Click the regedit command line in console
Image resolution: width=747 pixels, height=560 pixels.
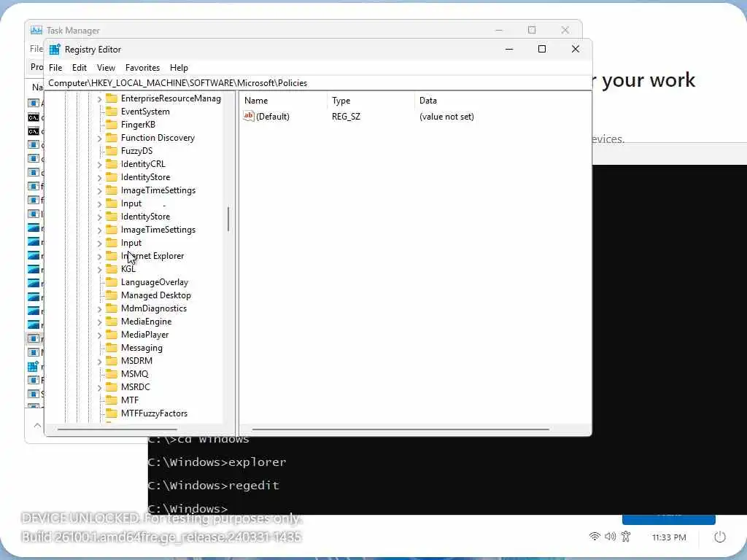(214, 485)
